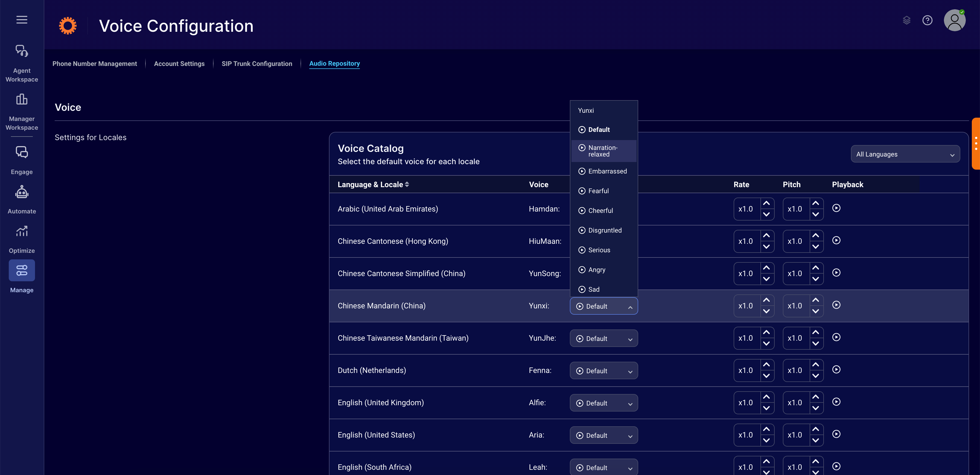Choose the Default style for Yunxi
Image resolution: width=980 pixels, height=475 pixels.
click(x=604, y=130)
